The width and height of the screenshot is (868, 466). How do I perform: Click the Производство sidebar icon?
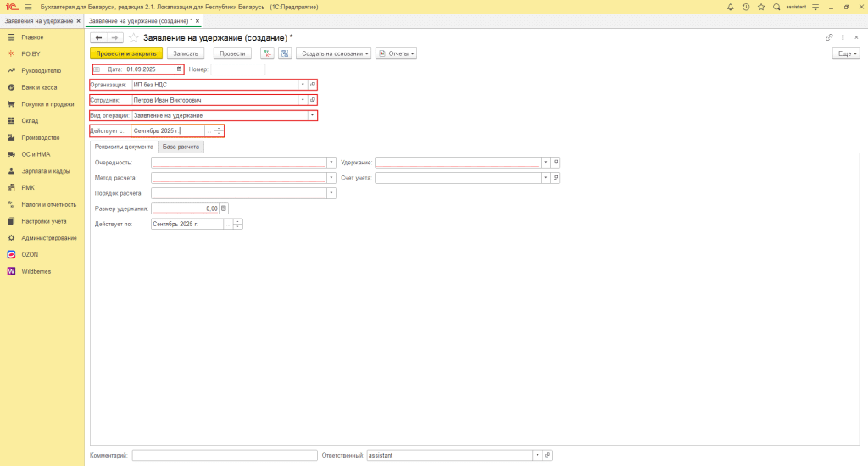pos(11,137)
